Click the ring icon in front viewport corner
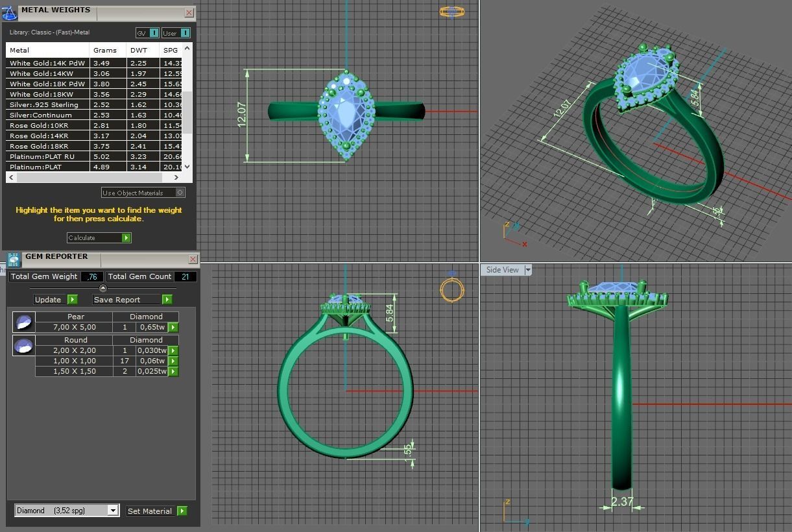 [452, 289]
